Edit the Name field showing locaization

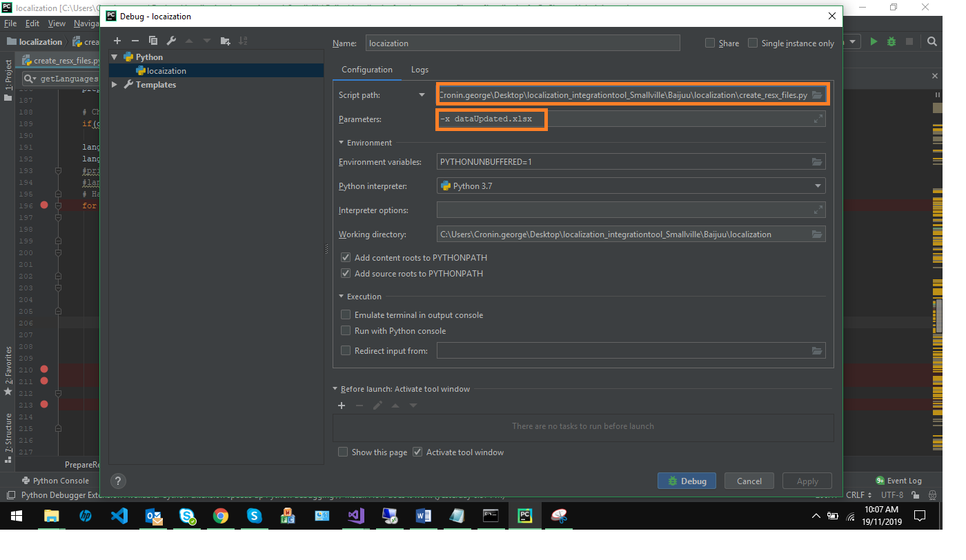[522, 43]
